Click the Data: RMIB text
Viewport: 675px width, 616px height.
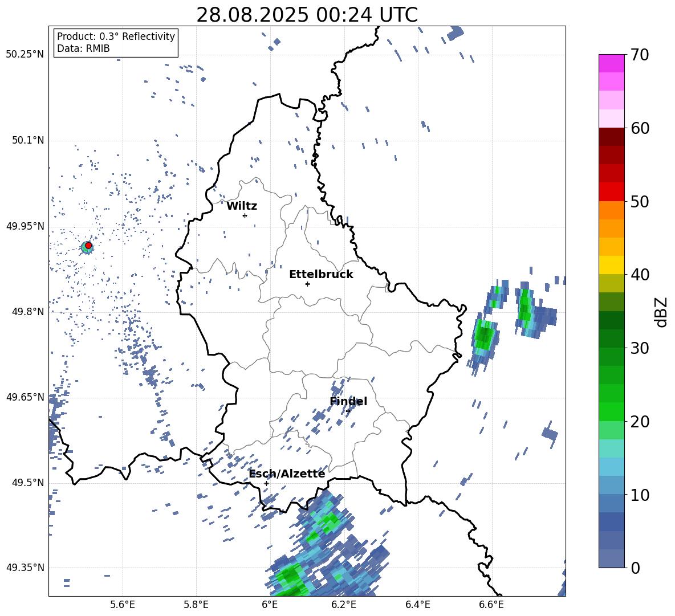point(83,48)
